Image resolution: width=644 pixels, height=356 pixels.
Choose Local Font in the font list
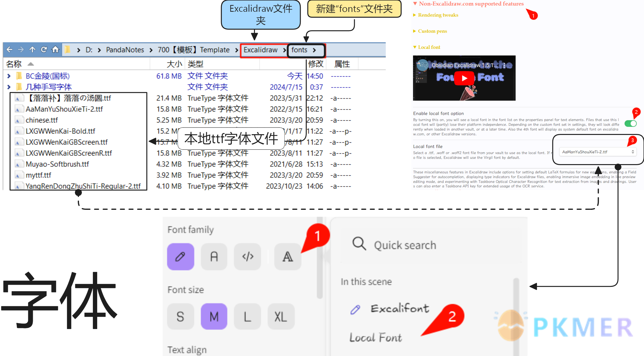click(375, 337)
